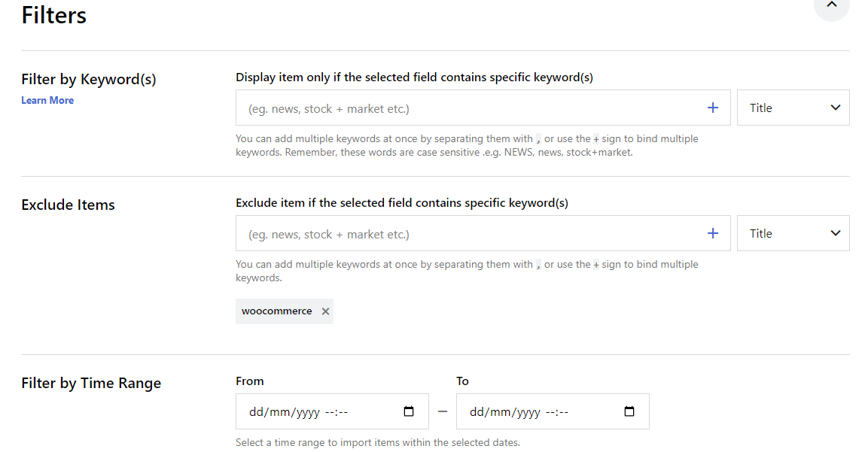
Task: Select the Filter by Time Range label
Action: point(90,383)
